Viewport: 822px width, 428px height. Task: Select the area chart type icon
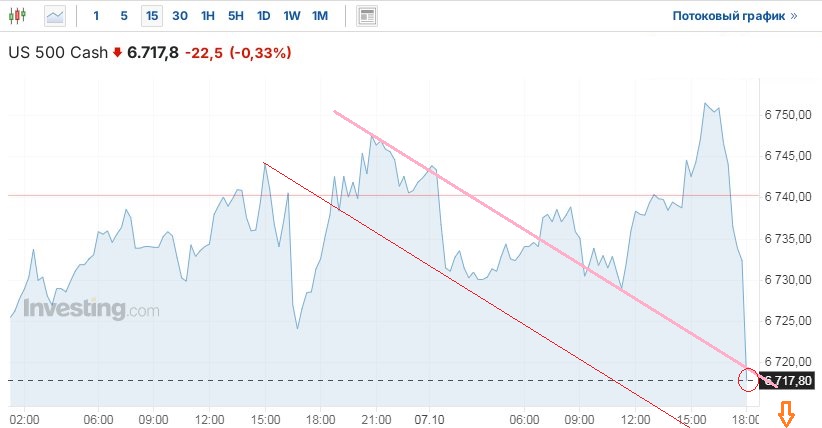[x=54, y=16]
